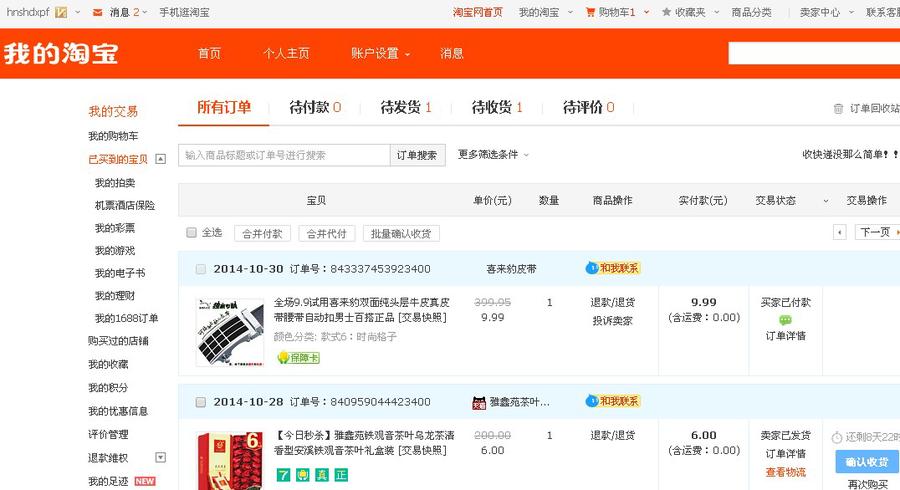Click the 合并代付 button

(x=327, y=234)
